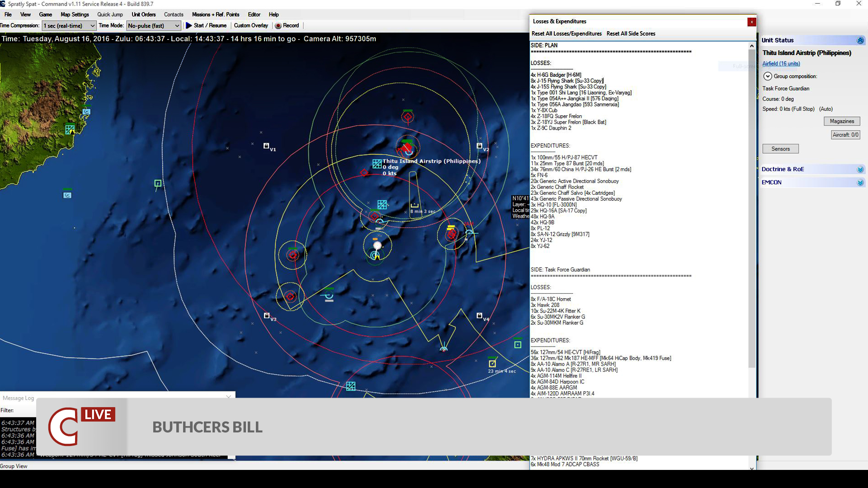Click the Sensors button
Screen dimensions: 868x488
[780, 149]
